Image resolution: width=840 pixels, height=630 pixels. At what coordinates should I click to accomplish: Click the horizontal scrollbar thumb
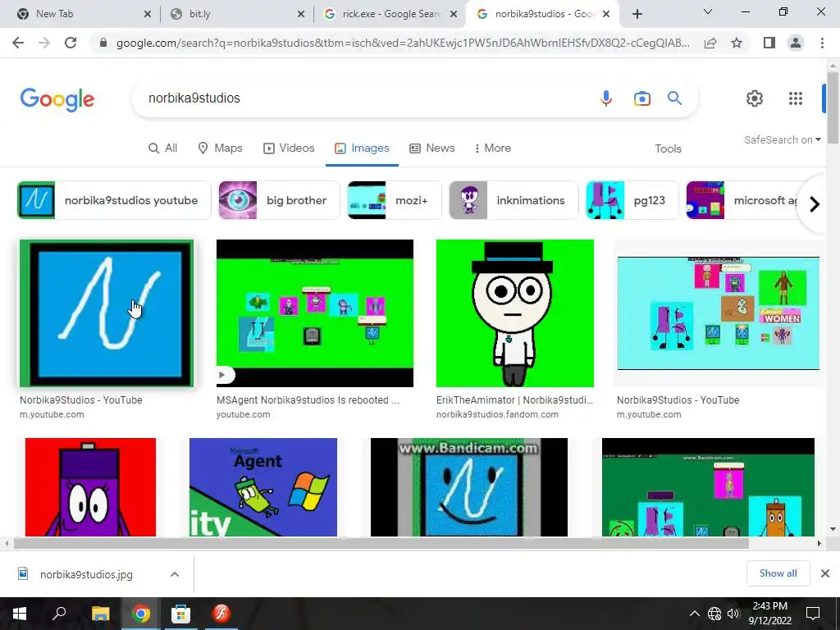381,543
